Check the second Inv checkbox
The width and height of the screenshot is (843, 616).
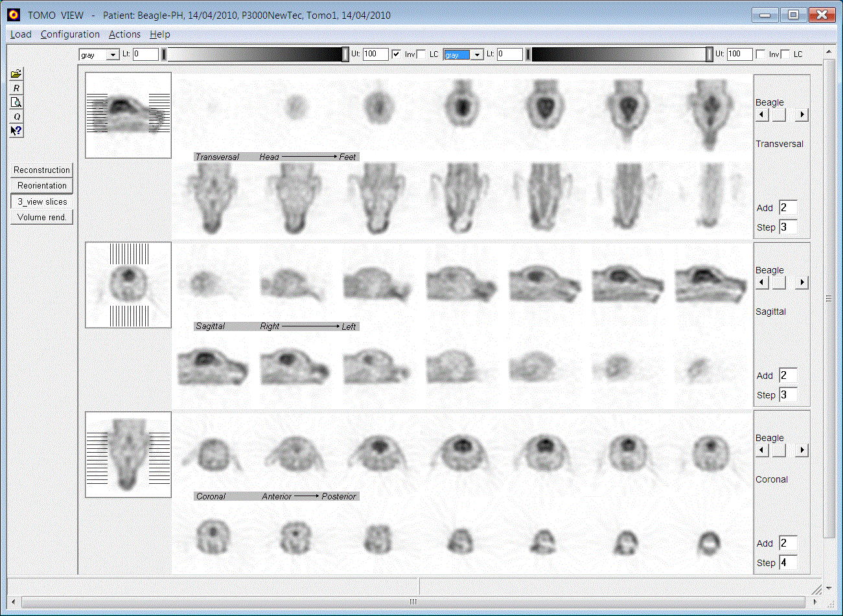pos(761,54)
